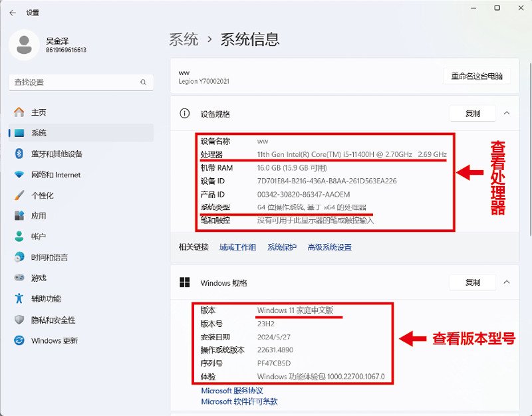Viewport: 532px width, 416px height.
Task: Collapse the 设备规格 section
Action: tap(508, 113)
